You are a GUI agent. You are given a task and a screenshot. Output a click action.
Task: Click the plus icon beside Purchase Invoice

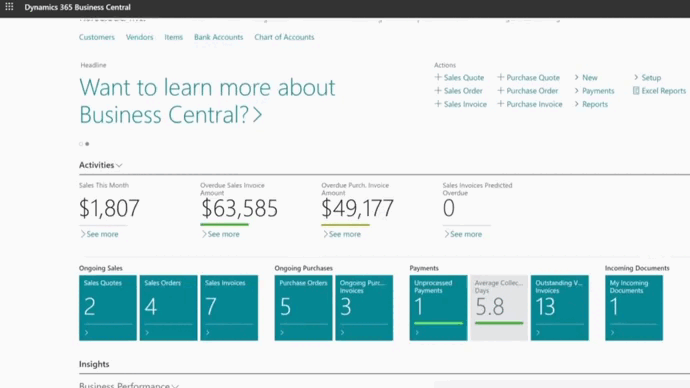[x=500, y=104]
